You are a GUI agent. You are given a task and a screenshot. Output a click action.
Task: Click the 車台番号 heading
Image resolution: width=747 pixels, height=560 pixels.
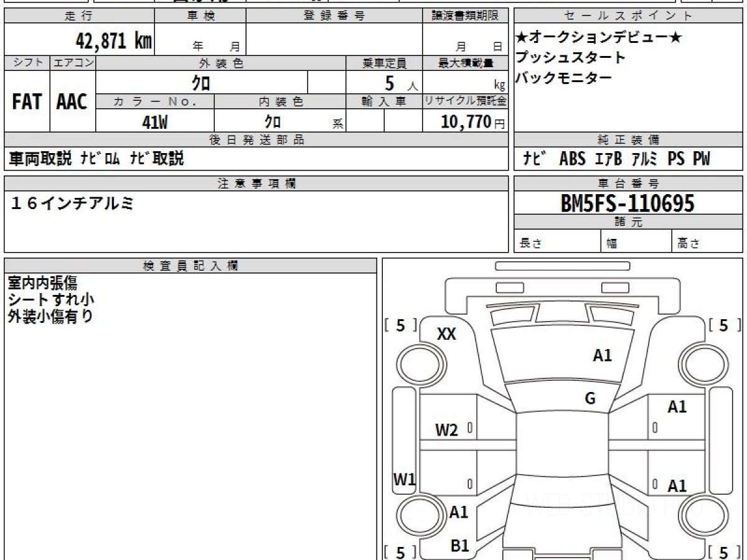[628, 184]
